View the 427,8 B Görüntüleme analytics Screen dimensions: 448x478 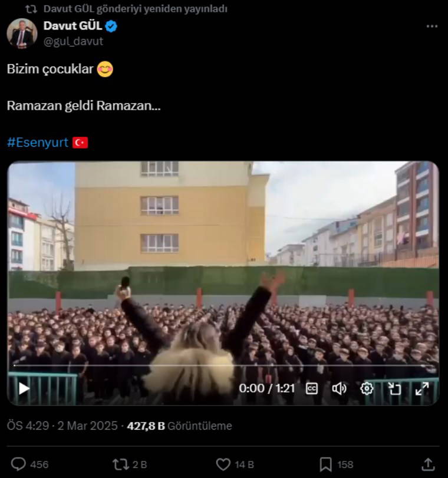(179, 426)
